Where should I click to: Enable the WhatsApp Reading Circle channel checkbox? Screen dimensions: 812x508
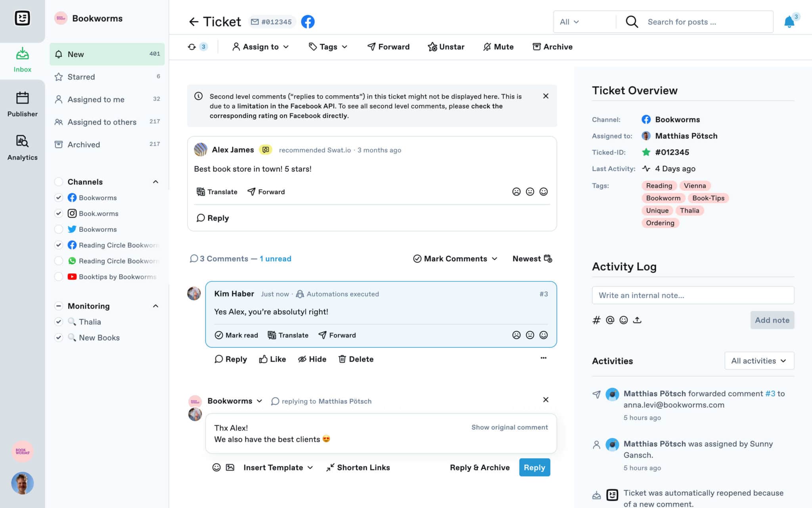tap(58, 261)
